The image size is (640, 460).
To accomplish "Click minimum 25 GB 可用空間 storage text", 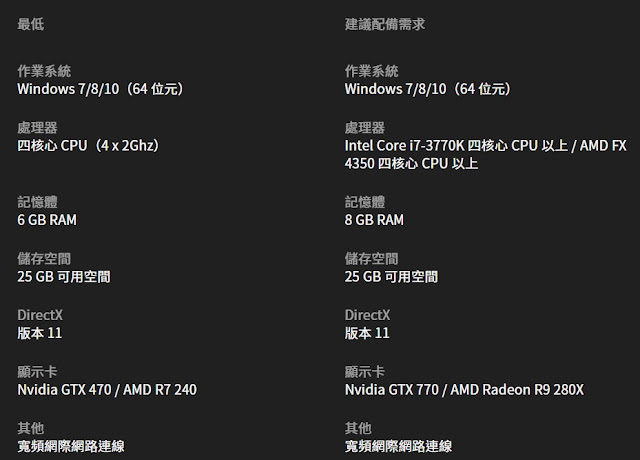I will point(64,276).
